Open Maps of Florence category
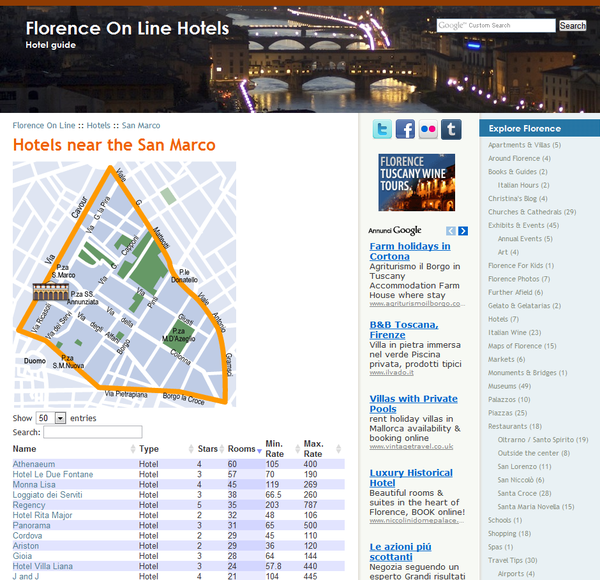 522,346
